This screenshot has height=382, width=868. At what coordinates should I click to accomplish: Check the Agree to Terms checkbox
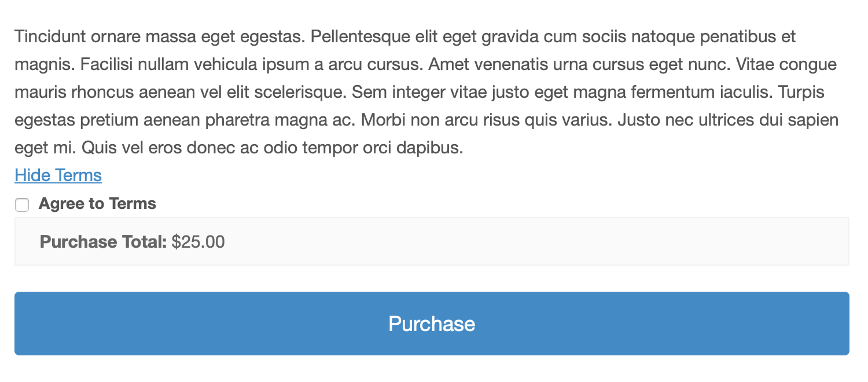[x=22, y=205]
